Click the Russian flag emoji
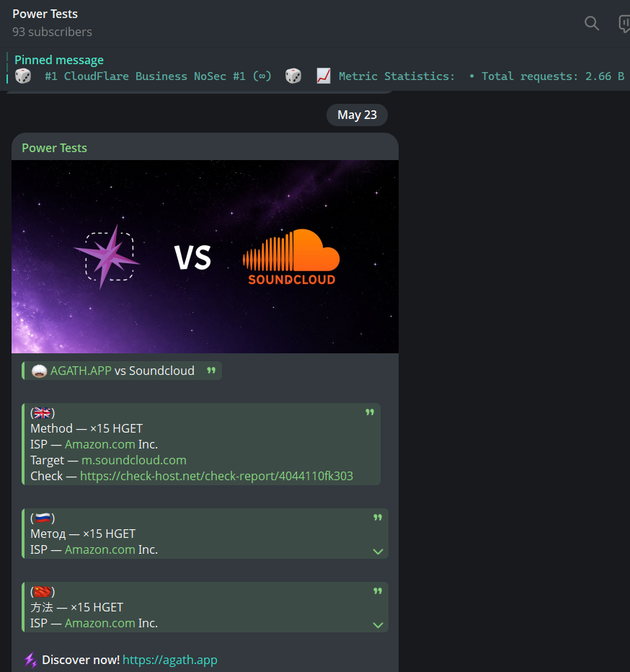630x672 pixels. [x=43, y=518]
